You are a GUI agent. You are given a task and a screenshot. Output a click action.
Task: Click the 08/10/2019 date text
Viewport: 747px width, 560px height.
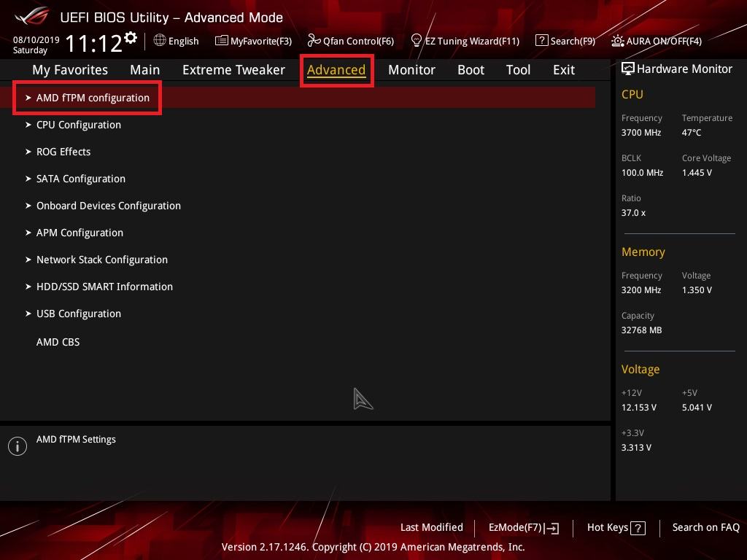coord(36,40)
